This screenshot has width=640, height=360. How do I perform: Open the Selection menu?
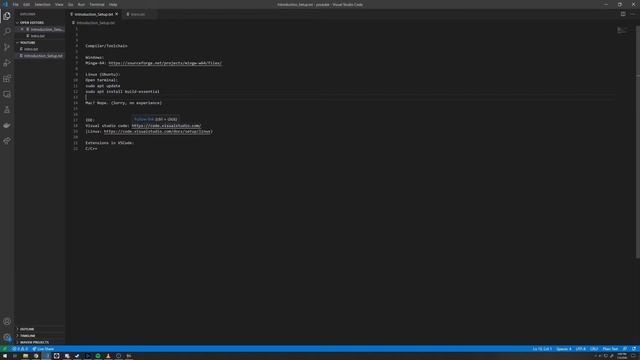coord(42,4)
